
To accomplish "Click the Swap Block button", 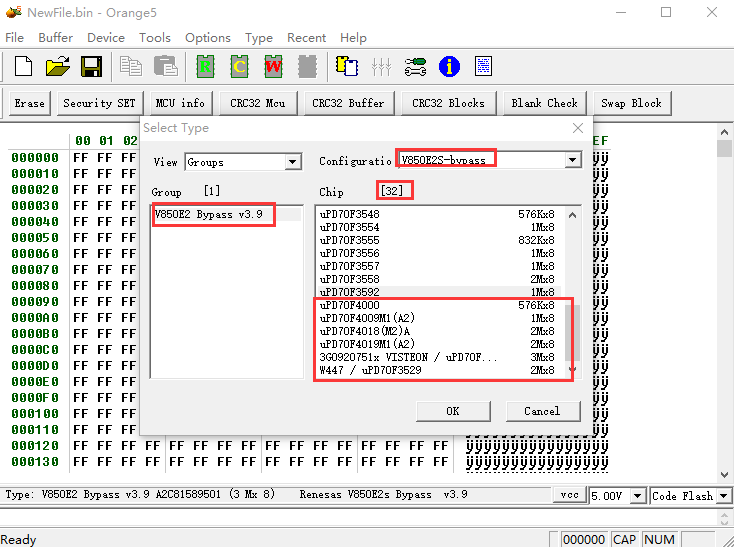I will [632, 103].
